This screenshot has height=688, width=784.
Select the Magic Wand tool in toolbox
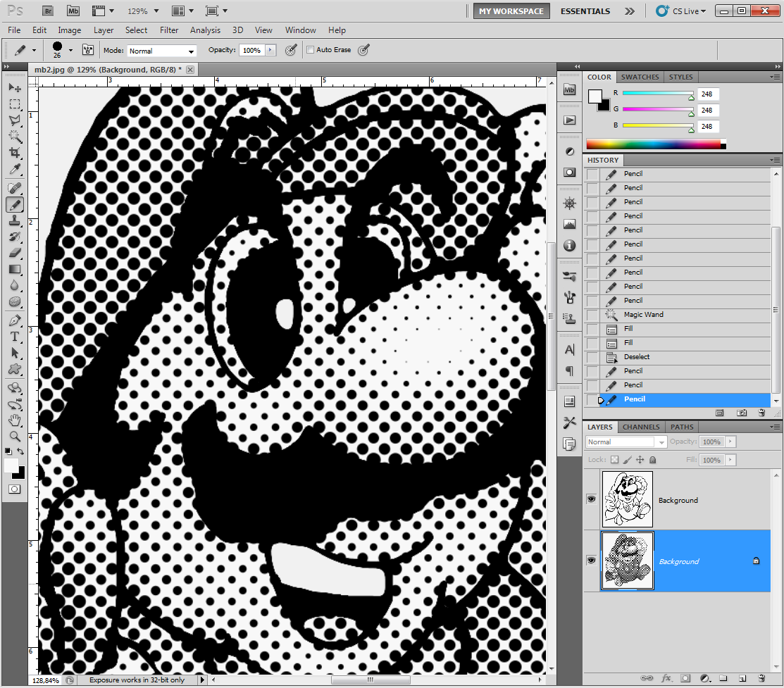click(x=15, y=137)
